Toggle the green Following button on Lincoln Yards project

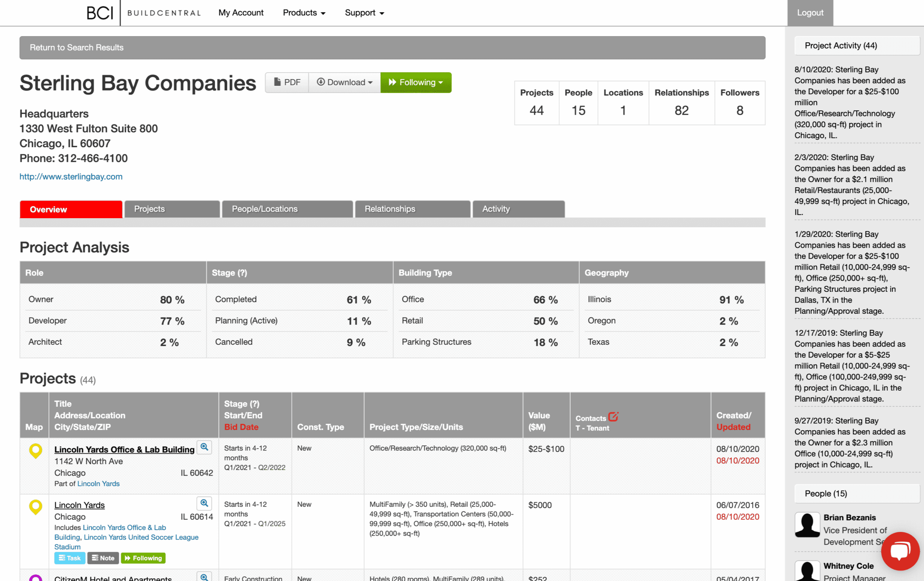(x=143, y=558)
